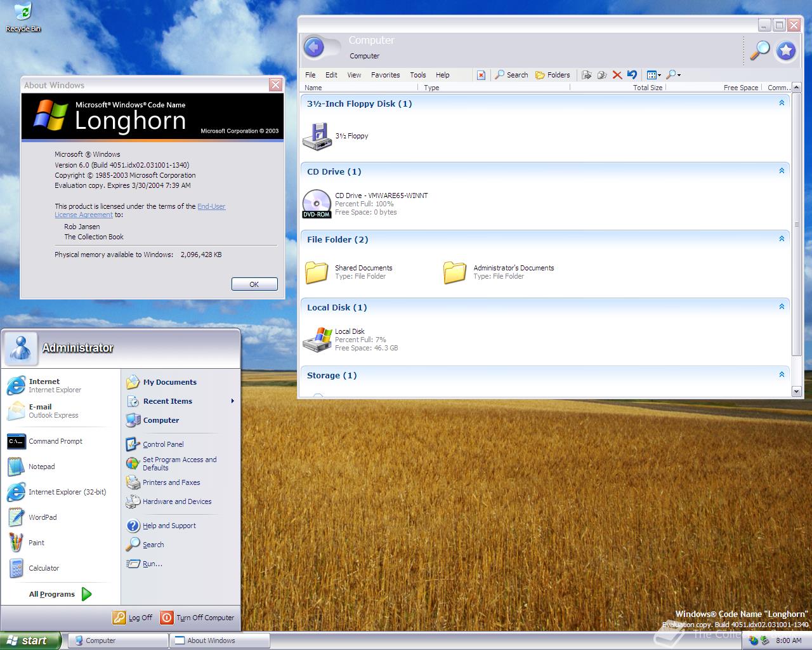Collapse the Storage group
This screenshot has width=812, height=650.
(x=782, y=375)
